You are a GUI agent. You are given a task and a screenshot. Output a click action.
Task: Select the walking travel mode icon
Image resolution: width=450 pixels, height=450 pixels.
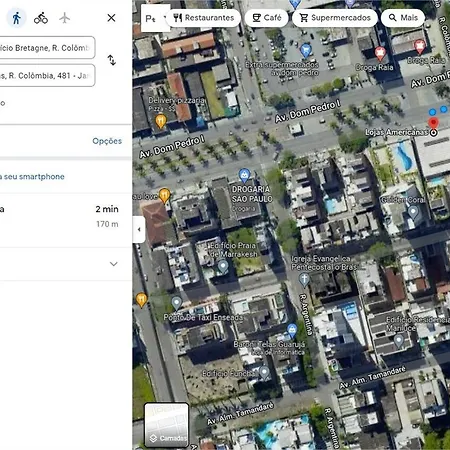16,18
